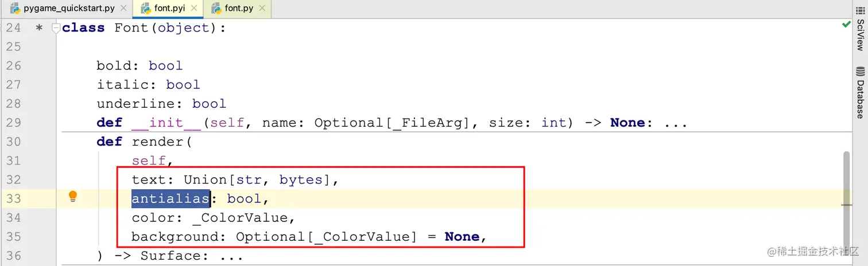Viewport: 868px width, 266px height.
Task: Click the green inspection checkmark icon
Action: click(x=846, y=25)
